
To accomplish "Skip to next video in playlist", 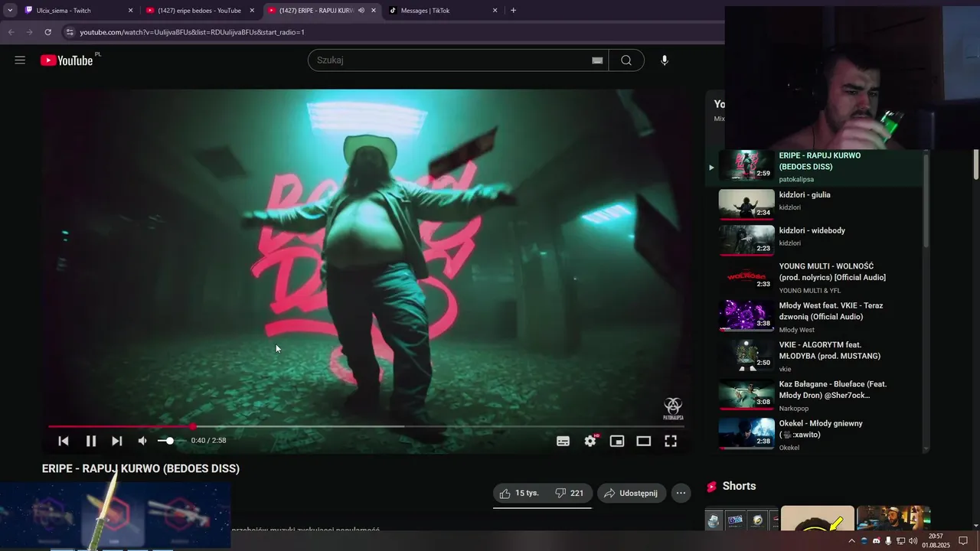I will tap(117, 441).
